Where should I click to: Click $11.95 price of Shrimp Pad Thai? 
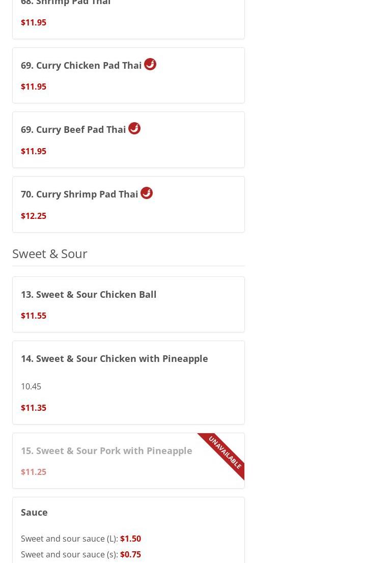point(34,22)
